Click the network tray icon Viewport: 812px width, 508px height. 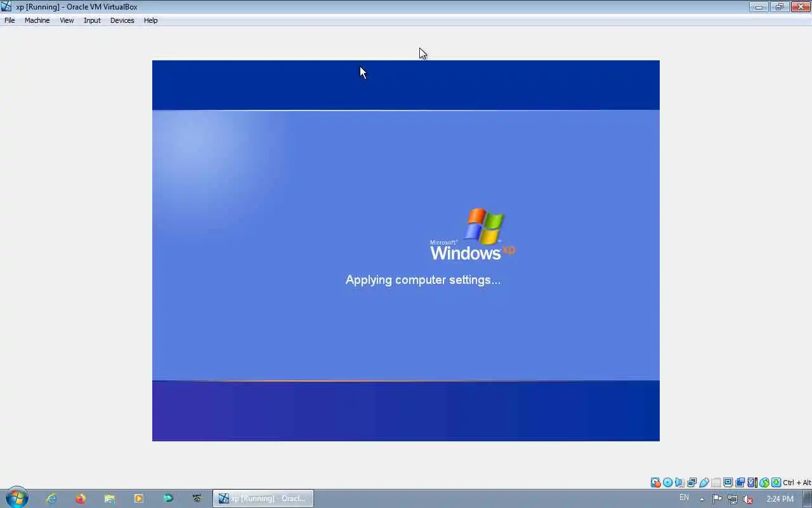pyautogui.click(x=733, y=499)
